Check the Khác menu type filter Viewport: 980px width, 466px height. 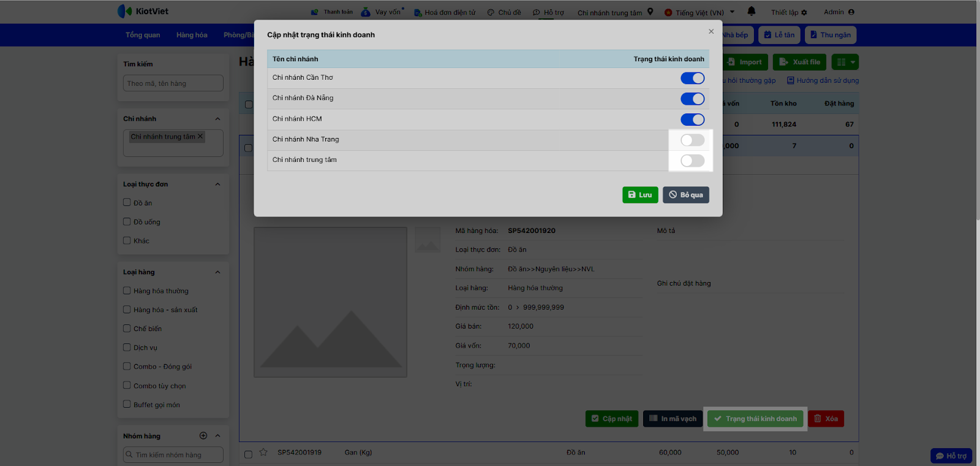[127, 240]
